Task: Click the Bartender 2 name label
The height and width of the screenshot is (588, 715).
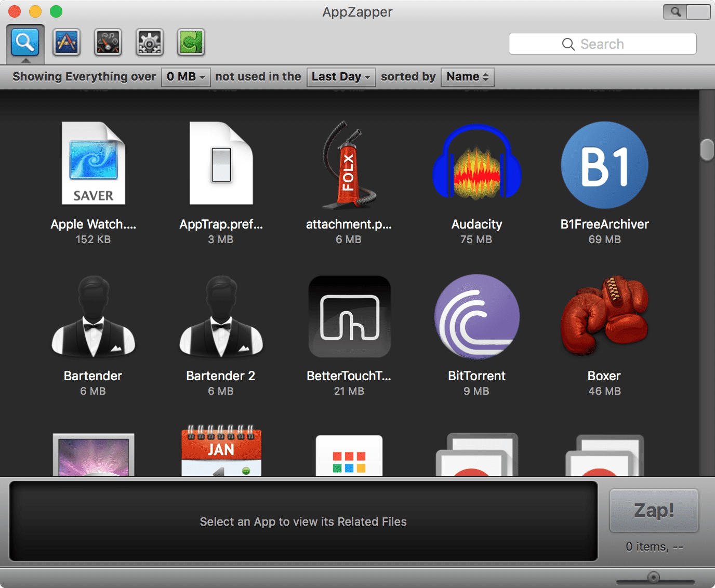Action: pos(221,376)
